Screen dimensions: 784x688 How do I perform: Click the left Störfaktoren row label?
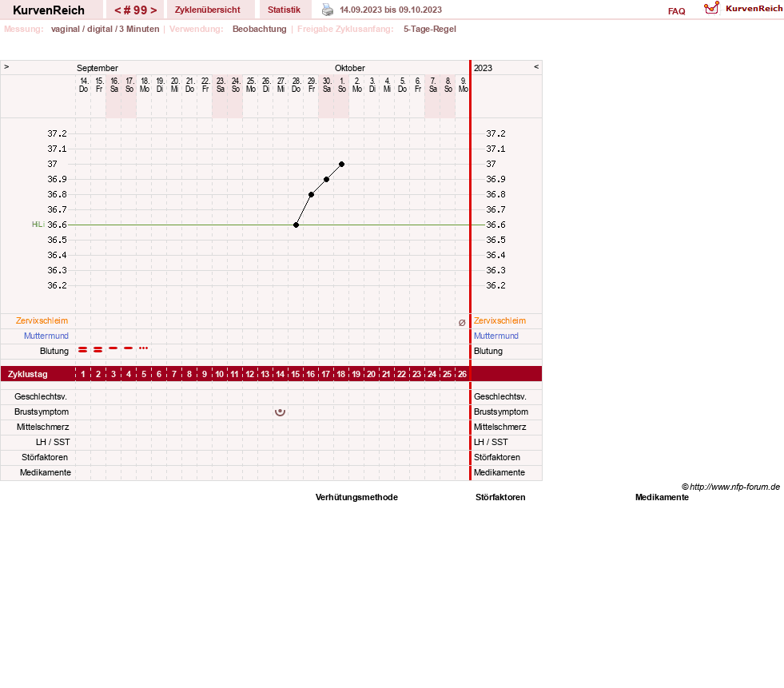click(x=45, y=457)
